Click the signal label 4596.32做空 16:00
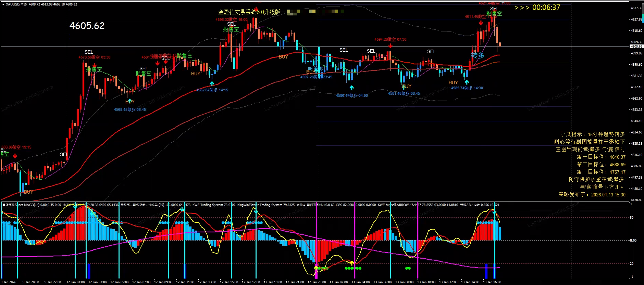This screenshot has width=644, height=285. [x=232, y=20]
